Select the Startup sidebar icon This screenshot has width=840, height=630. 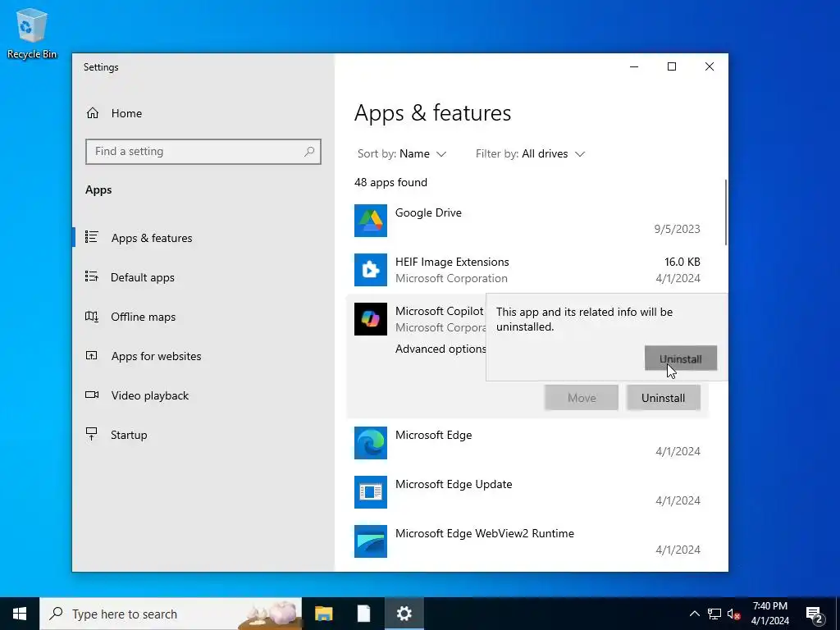tap(92, 434)
